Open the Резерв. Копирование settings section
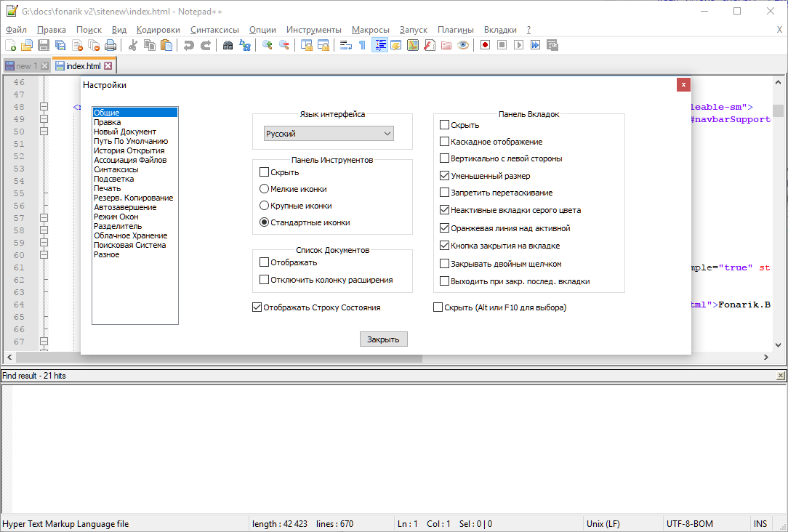788x532 pixels. pyautogui.click(x=133, y=198)
